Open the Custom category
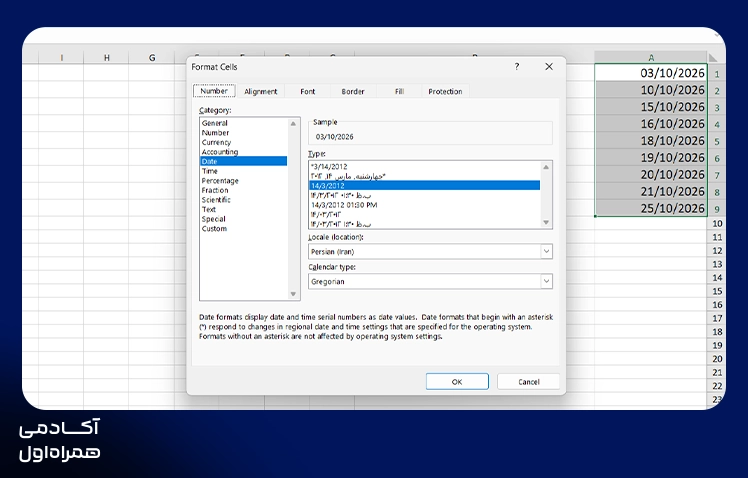Screen dimensions: 748x478 (x=243, y=229)
